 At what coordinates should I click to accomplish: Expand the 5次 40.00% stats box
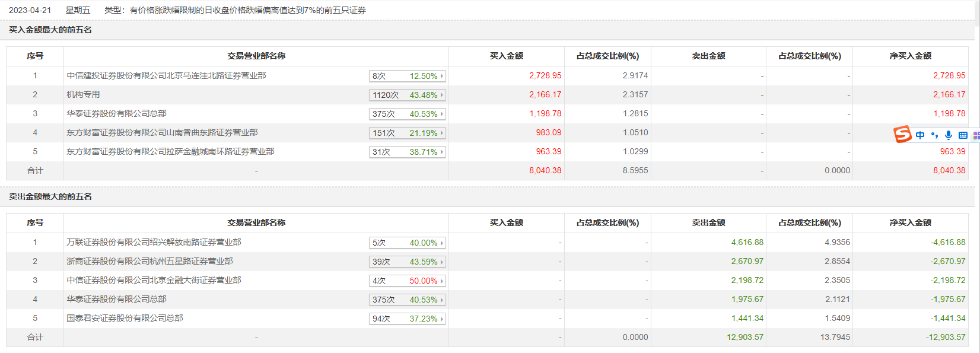pos(407,243)
